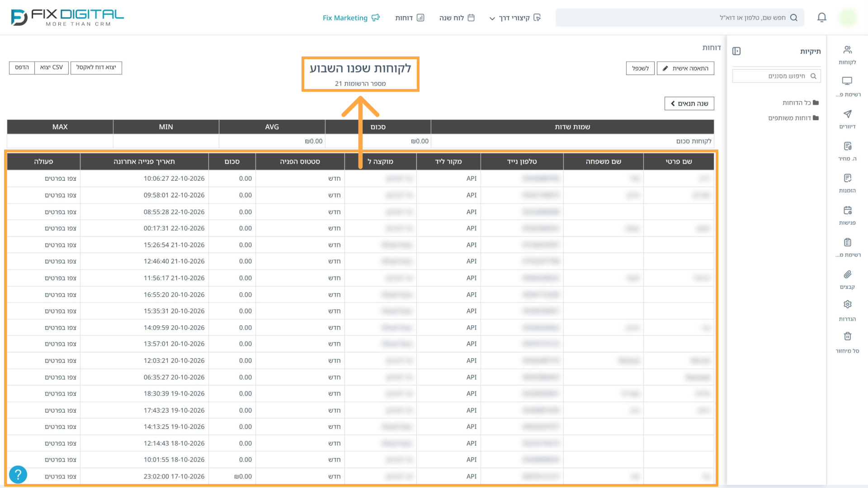Open the Fix Marketing menu item
The image size is (868, 488).
tap(351, 18)
